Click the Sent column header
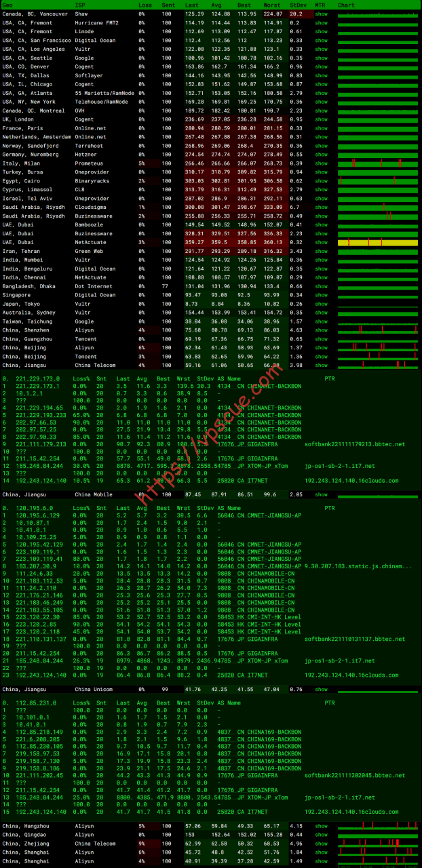The height and width of the screenshot is (868, 422). 168,5
